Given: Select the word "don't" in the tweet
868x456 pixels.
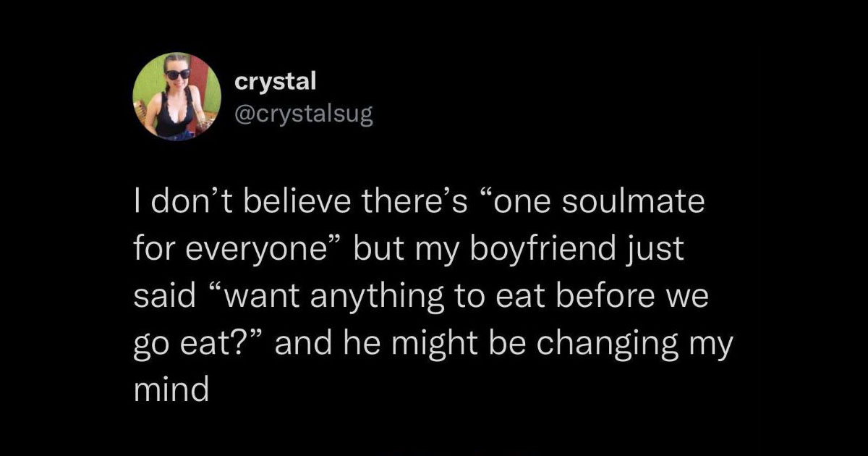Looking at the screenshot, I should click(184, 202).
